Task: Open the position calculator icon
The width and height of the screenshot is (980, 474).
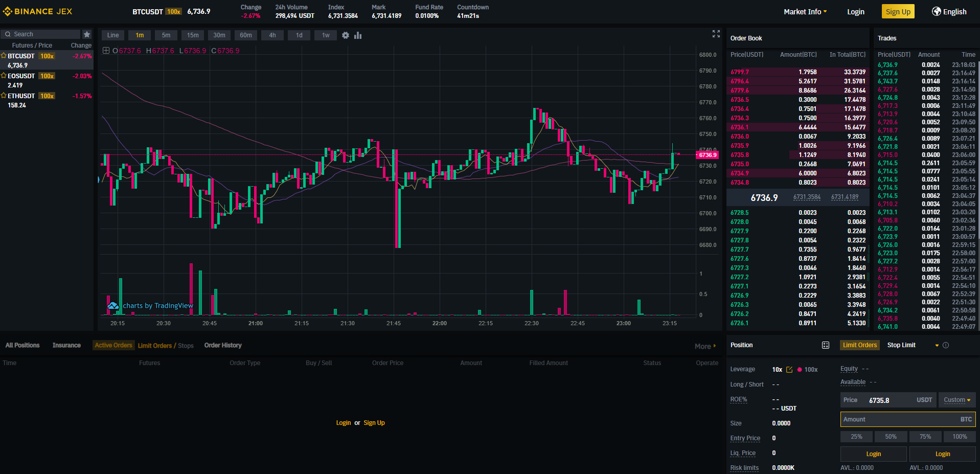Action: (x=826, y=345)
